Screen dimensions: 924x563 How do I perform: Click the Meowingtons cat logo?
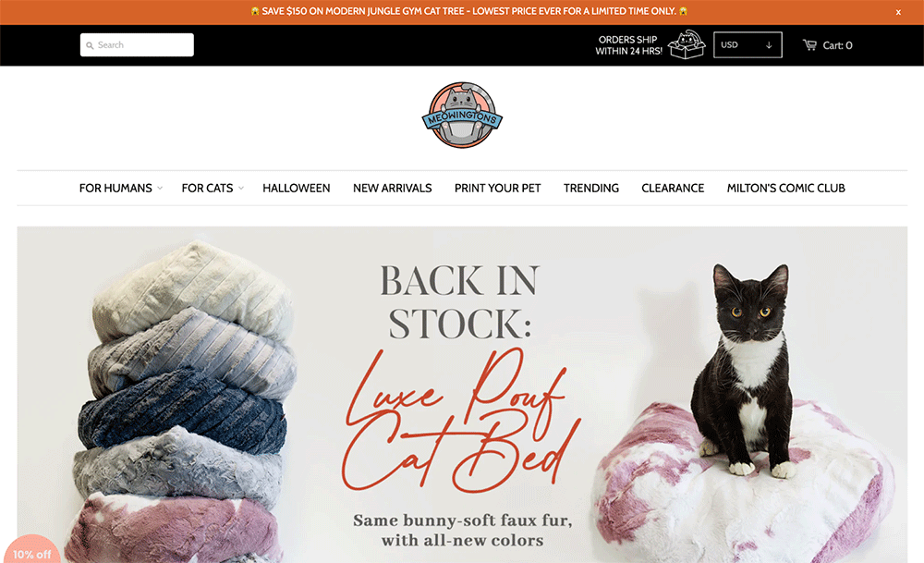462,115
